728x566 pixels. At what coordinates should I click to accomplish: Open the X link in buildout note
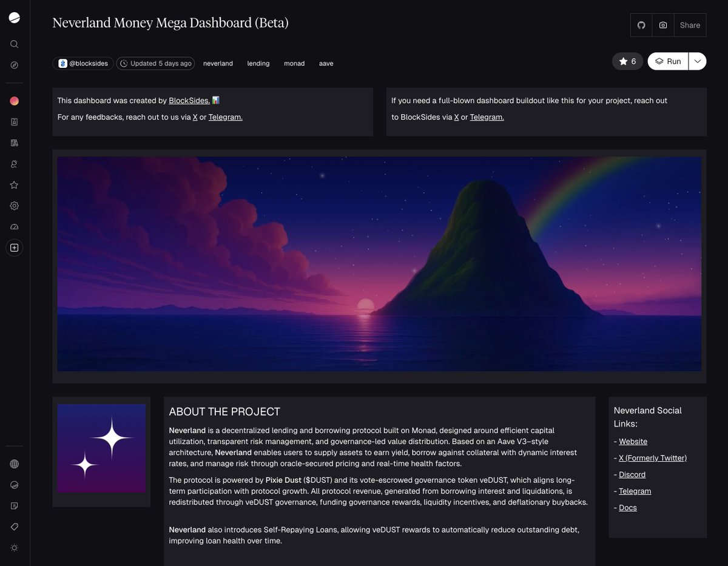click(457, 117)
